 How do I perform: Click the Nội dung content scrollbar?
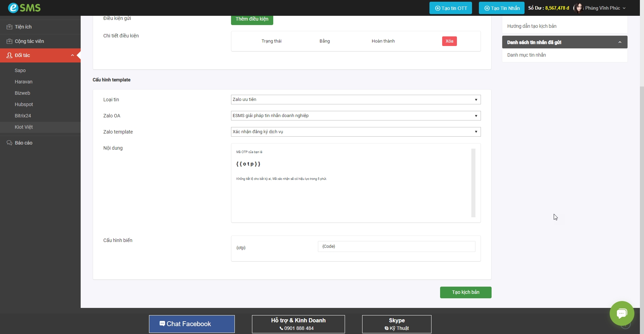tap(473, 183)
